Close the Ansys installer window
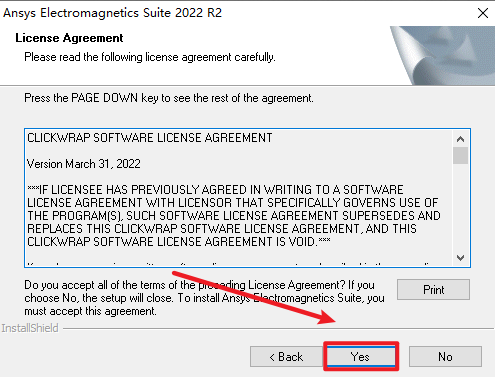The width and height of the screenshot is (495, 377). pyautogui.click(x=482, y=13)
